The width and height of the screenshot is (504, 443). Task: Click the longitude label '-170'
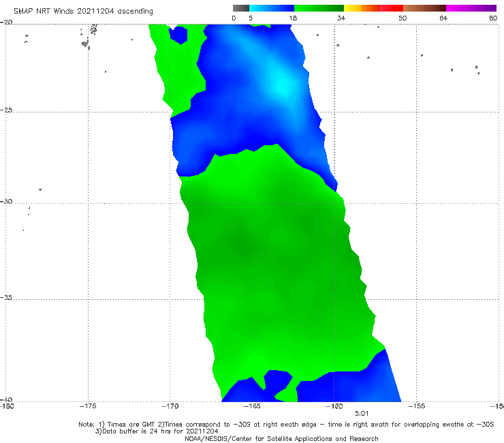[170, 406]
